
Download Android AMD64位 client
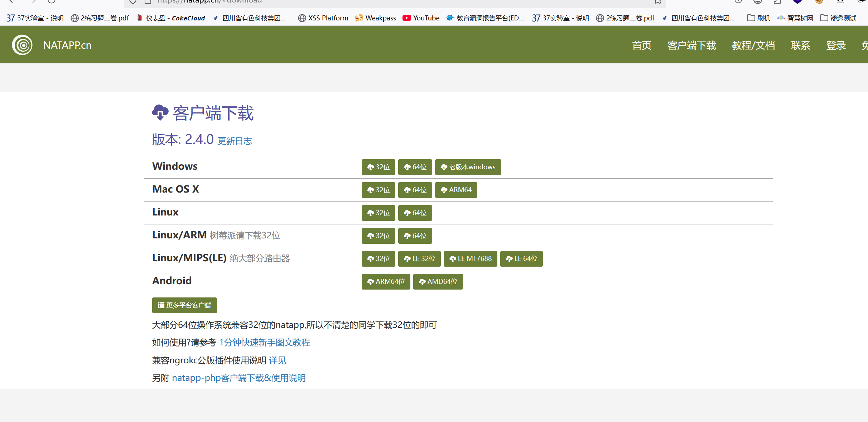(438, 282)
